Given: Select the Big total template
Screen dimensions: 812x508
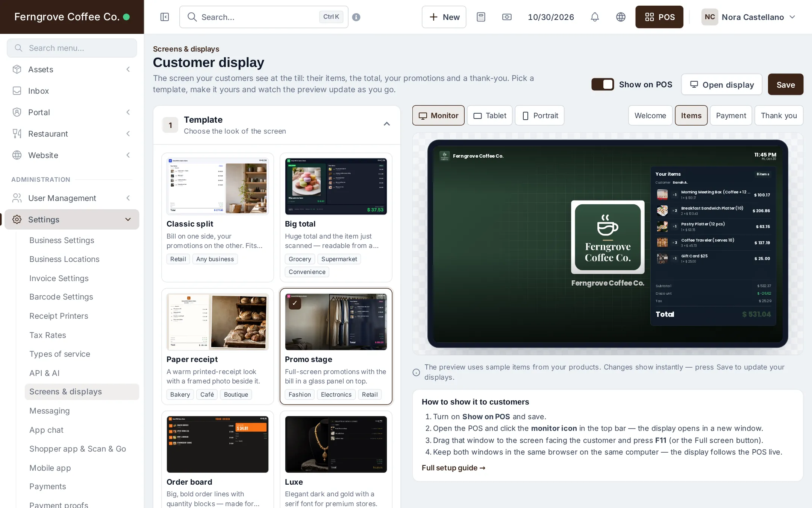Looking at the screenshot, I should (336, 217).
